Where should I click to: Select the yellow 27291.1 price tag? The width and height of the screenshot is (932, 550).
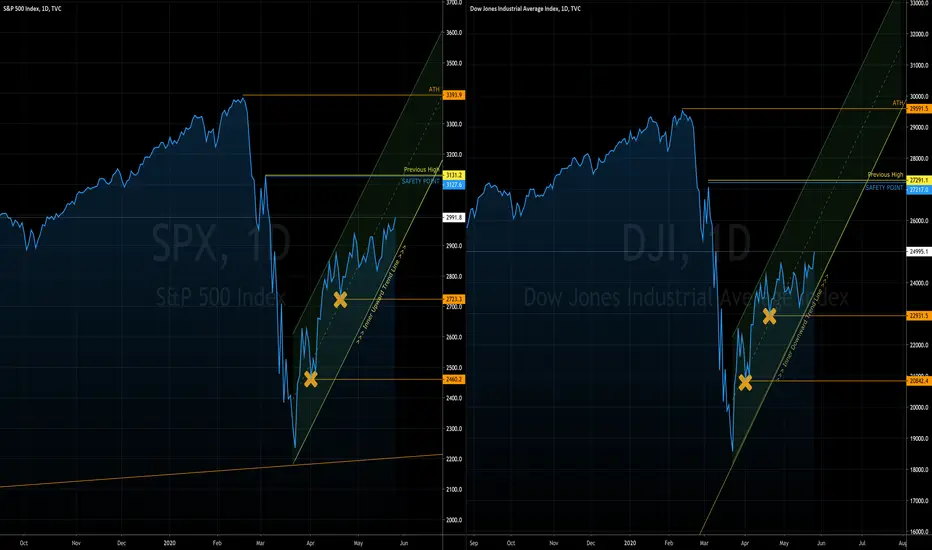(918, 180)
